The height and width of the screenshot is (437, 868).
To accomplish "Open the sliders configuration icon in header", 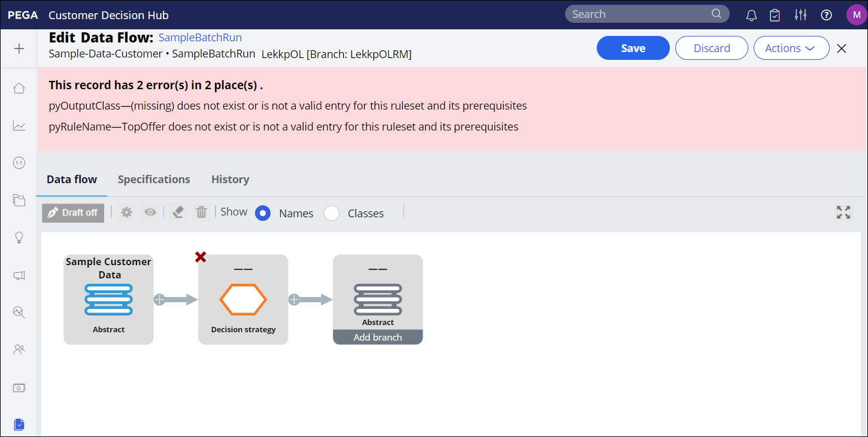I will tap(800, 15).
